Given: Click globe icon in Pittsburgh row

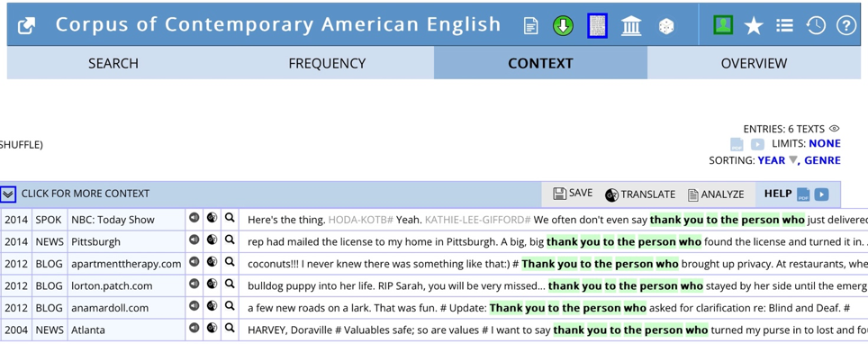Looking at the screenshot, I should [x=212, y=240].
